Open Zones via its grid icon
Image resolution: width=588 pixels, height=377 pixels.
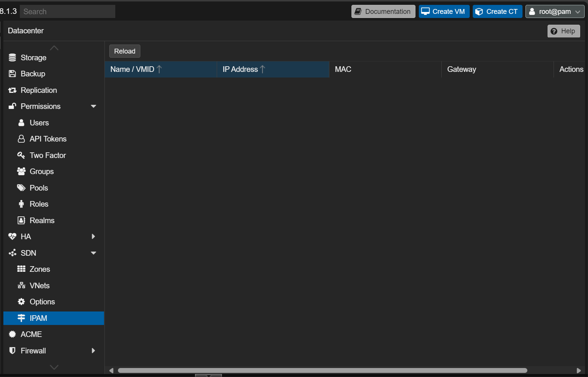click(21, 269)
